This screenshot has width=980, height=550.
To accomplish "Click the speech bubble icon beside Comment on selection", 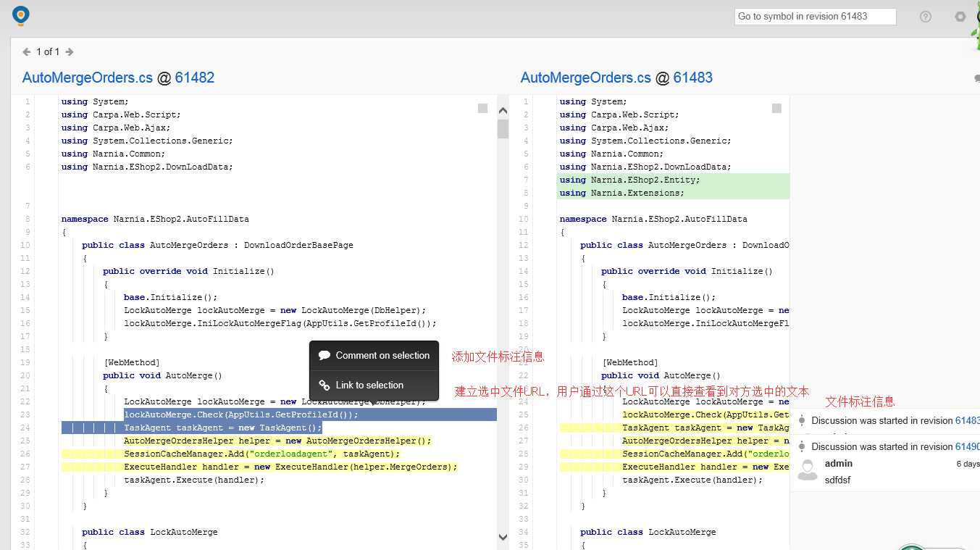I will [324, 356].
